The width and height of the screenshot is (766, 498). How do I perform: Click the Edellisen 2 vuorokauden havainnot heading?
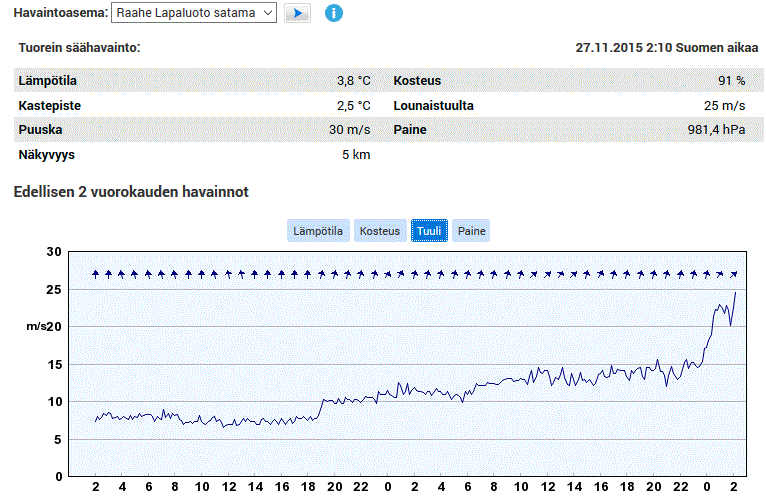[x=131, y=191]
